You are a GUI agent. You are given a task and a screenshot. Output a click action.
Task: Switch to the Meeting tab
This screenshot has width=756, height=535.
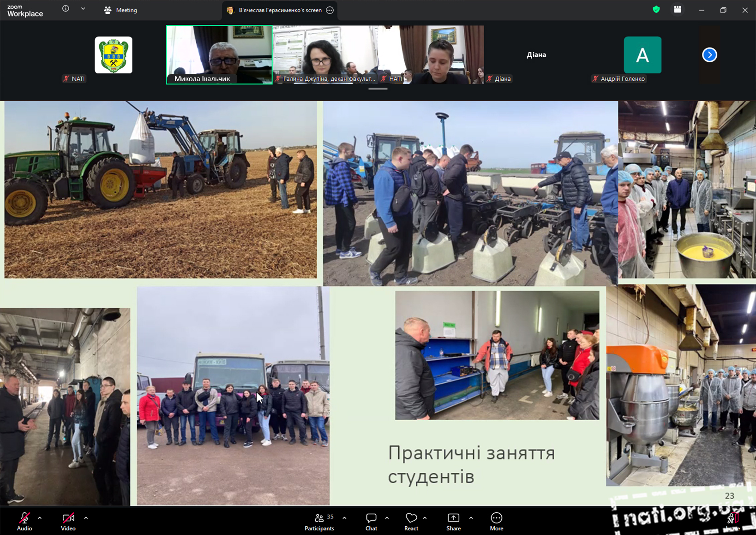[121, 10]
